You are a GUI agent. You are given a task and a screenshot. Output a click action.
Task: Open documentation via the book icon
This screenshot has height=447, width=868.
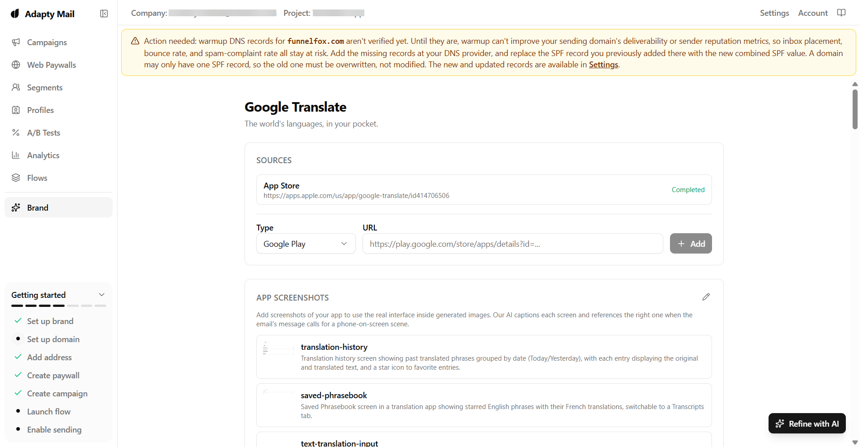pyautogui.click(x=841, y=13)
